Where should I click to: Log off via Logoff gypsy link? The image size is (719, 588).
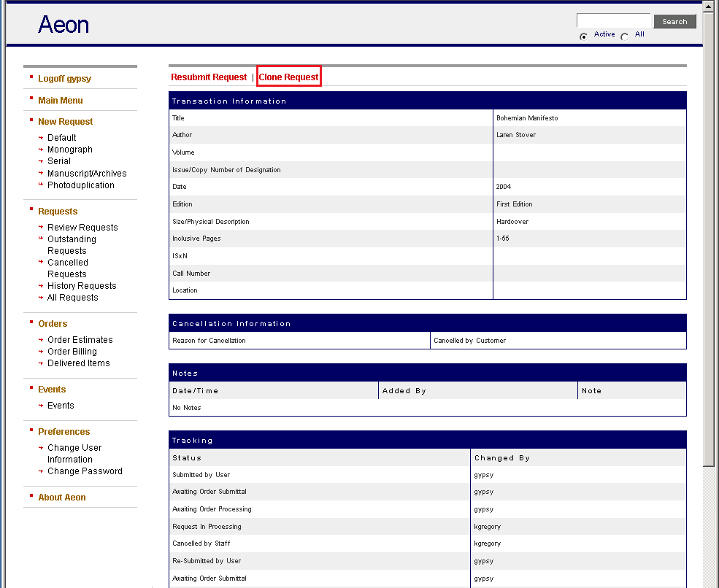64,79
